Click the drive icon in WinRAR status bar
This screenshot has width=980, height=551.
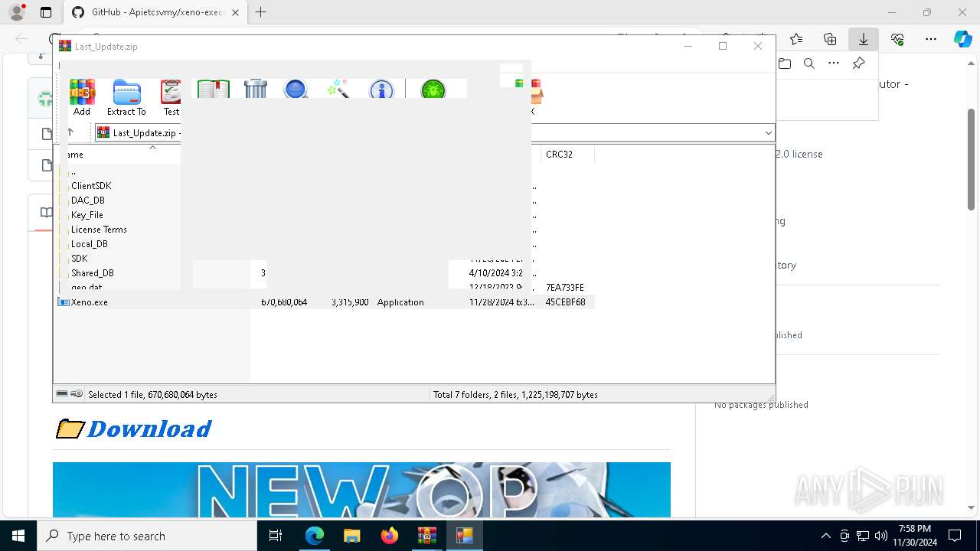(62, 394)
